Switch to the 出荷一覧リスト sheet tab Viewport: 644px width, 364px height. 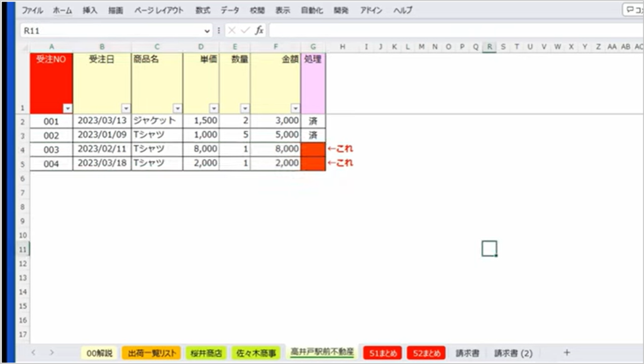point(152,353)
